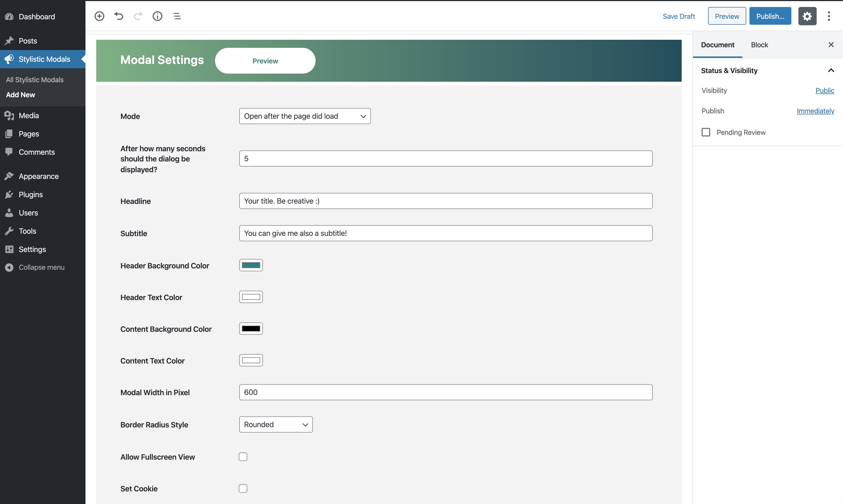This screenshot has width=843, height=504.
Task: Switch to the Block tab
Action: tap(759, 45)
